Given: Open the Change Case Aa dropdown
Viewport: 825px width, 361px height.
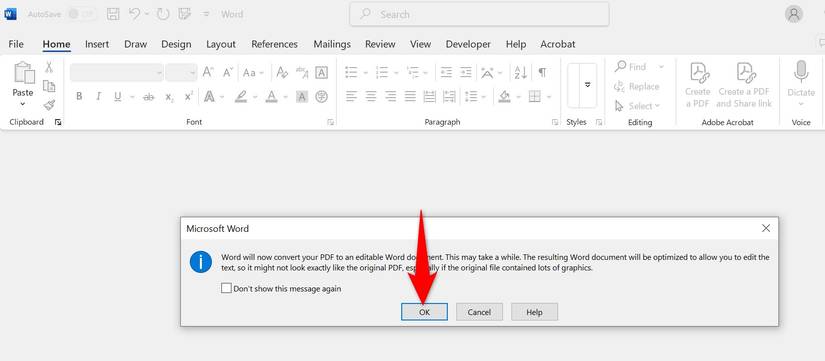Looking at the screenshot, I should [x=253, y=73].
